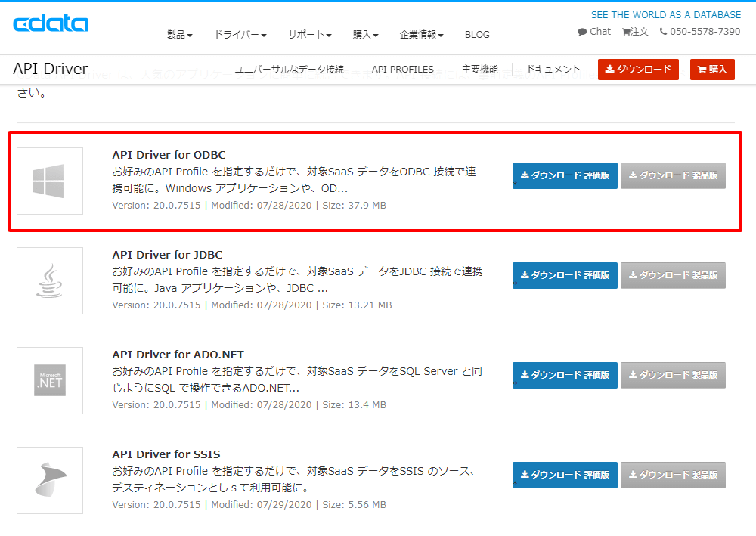
Task: Expand the ドライバー menu
Action: [x=240, y=34]
